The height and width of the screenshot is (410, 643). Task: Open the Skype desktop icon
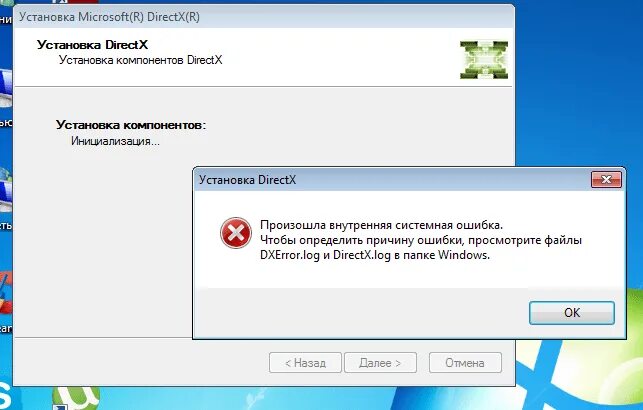tap(6, 396)
